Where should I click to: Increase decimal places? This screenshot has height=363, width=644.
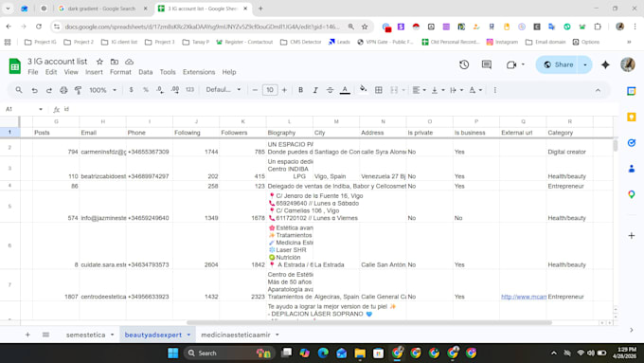175,90
